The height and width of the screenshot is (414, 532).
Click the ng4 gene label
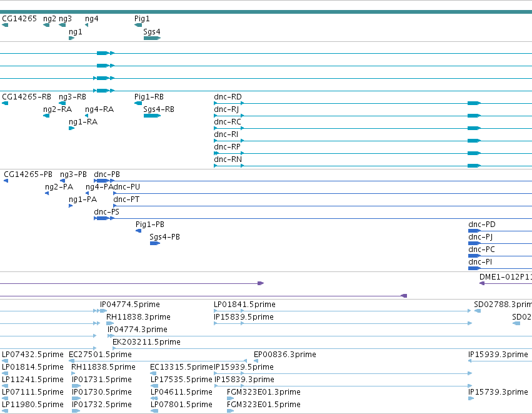click(92, 19)
